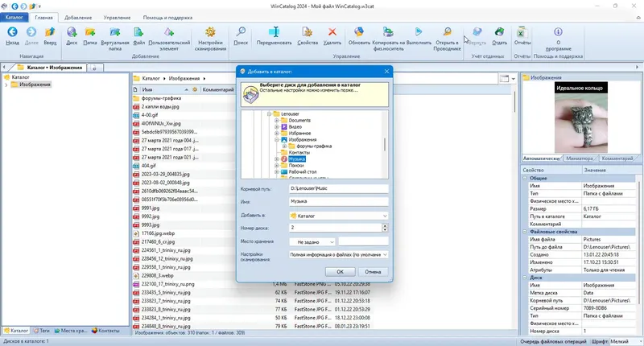Click the Отмена button

coord(373,272)
